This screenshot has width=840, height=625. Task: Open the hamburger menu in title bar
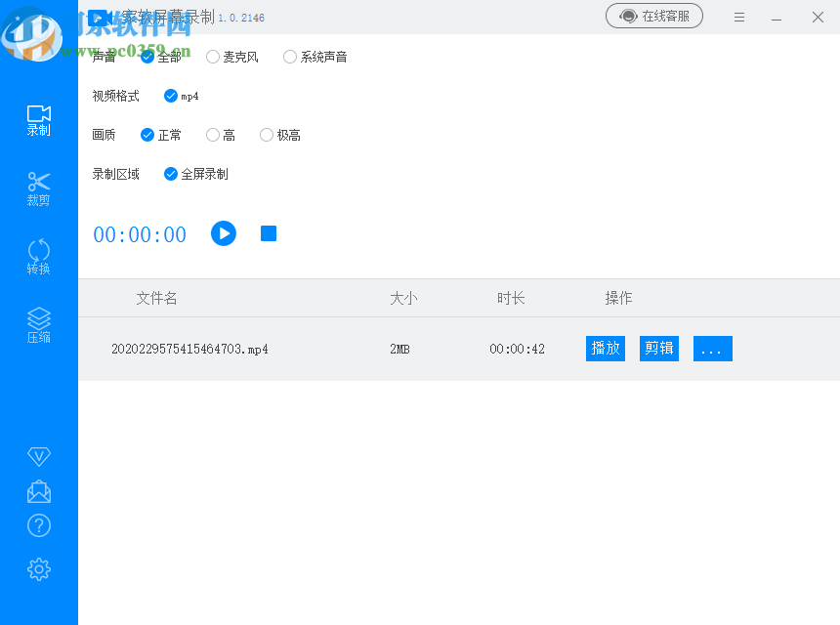click(x=739, y=17)
